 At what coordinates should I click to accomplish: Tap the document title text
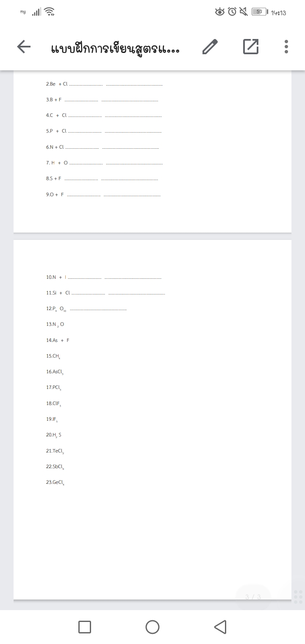pyautogui.click(x=115, y=48)
